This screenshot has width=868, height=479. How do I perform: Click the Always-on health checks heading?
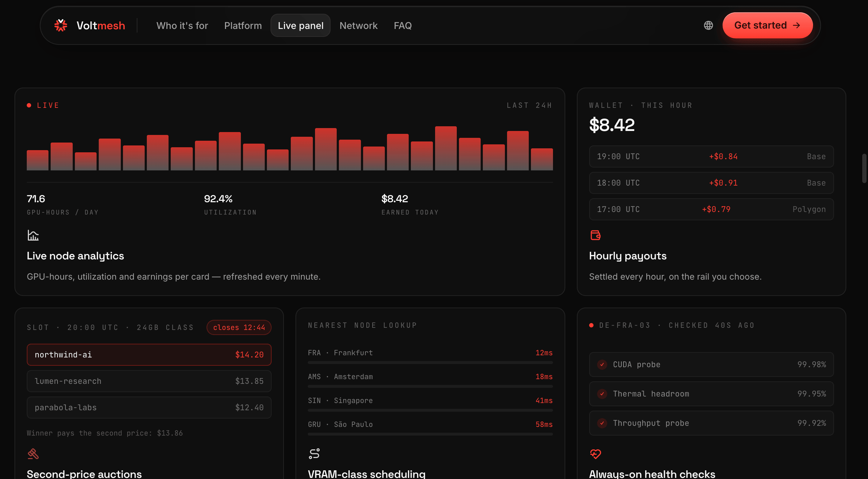tap(652, 474)
